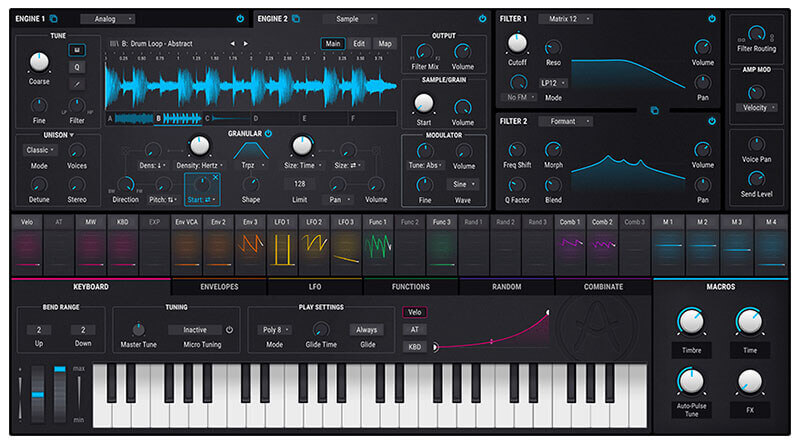Toggle Engine 2 power button
The image size is (800, 445).
click(482, 19)
